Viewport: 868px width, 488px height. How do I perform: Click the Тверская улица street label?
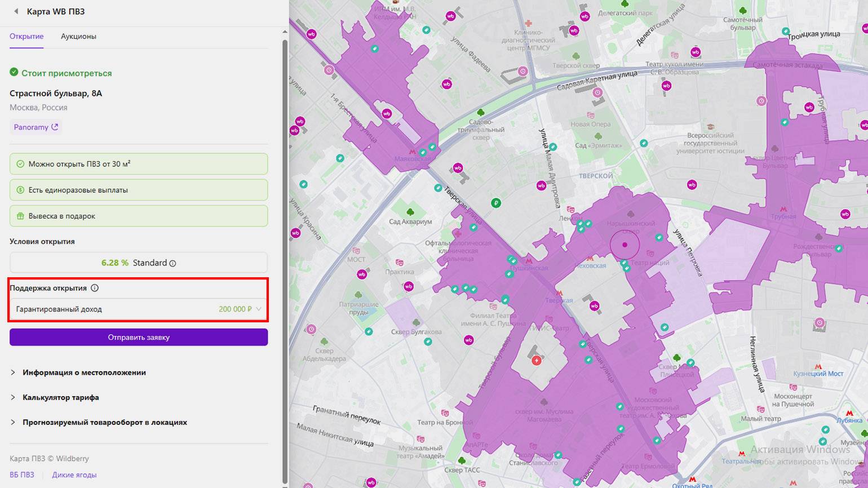[464, 205]
